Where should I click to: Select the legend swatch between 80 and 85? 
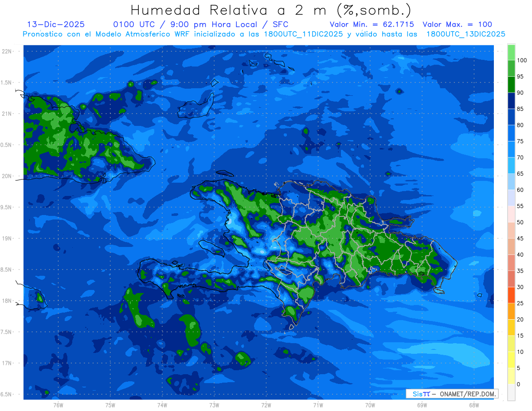(511, 117)
